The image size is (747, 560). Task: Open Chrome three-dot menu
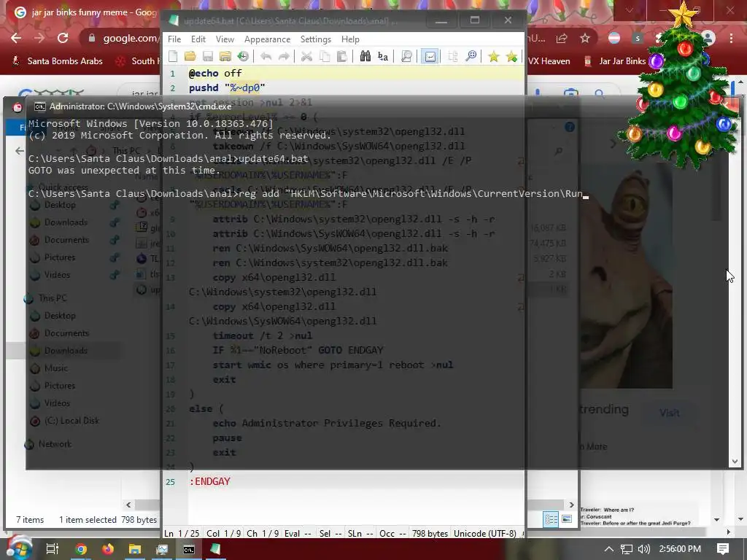point(731,38)
